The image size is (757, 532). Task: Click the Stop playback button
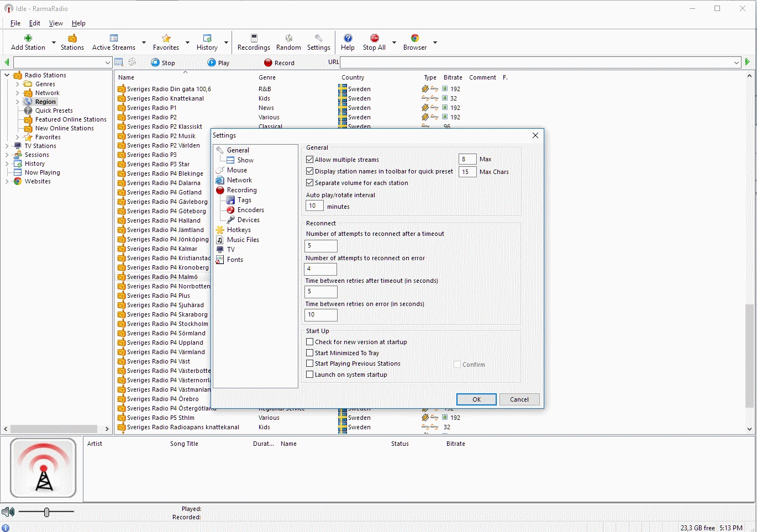[163, 62]
